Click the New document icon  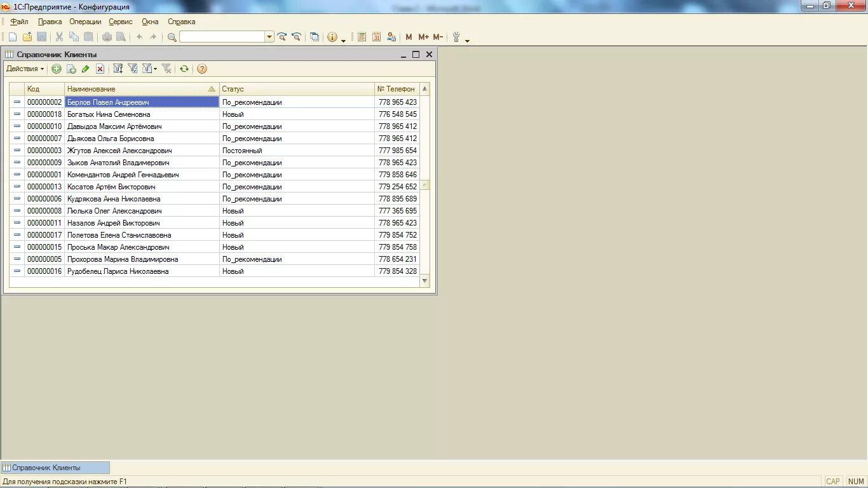point(13,37)
